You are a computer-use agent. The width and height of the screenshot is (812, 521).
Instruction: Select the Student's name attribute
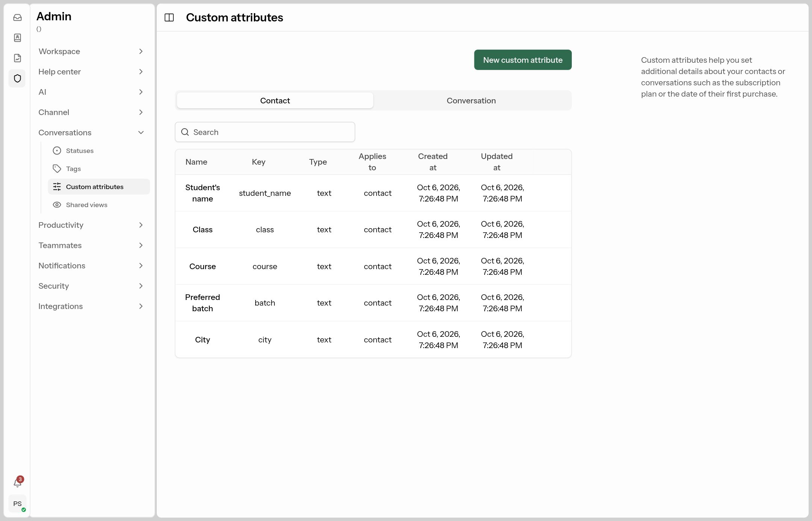203,193
